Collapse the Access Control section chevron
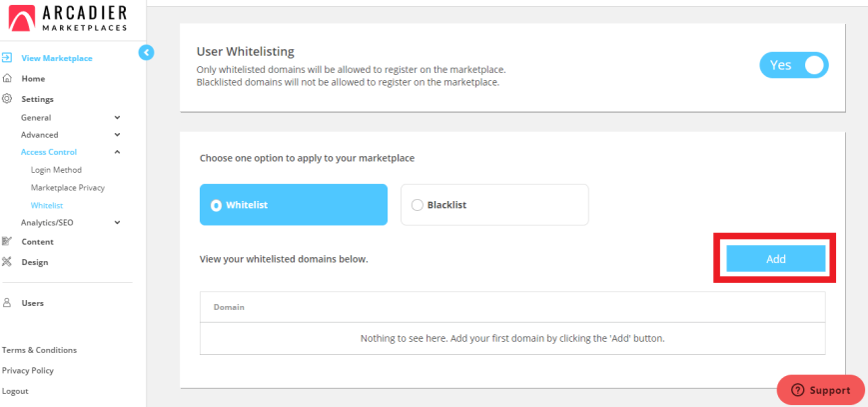This screenshot has height=407, width=868. pyautogui.click(x=117, y=152)
